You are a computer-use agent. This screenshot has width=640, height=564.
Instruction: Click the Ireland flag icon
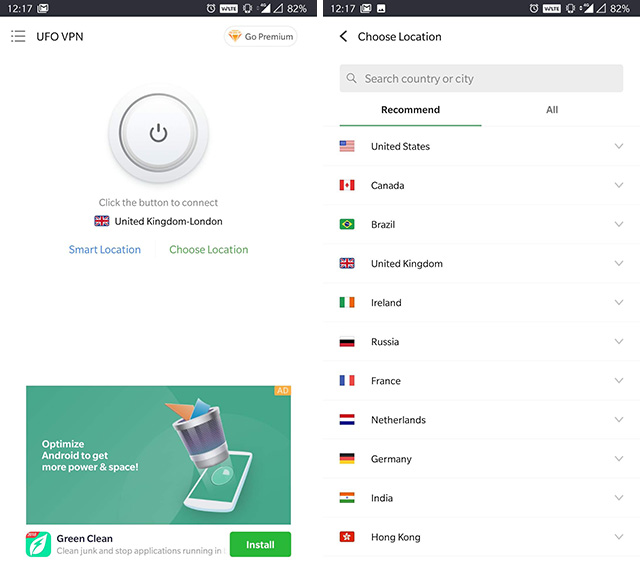[347, 302]
